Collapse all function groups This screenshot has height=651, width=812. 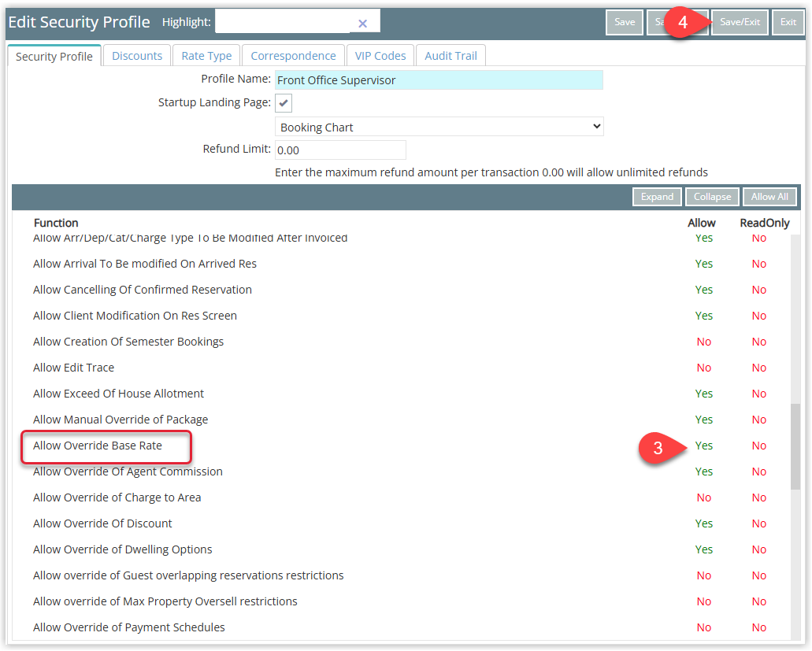tap(712, 197)
